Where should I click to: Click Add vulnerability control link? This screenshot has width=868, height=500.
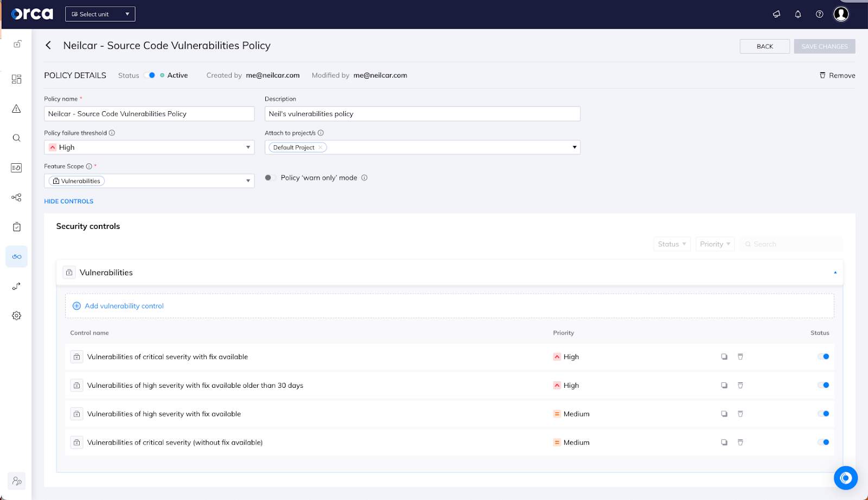118,305
